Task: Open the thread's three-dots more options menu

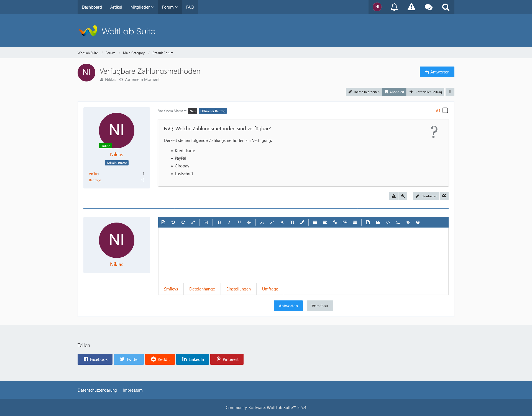Action: pyautogui.click(x=450, y=92)
